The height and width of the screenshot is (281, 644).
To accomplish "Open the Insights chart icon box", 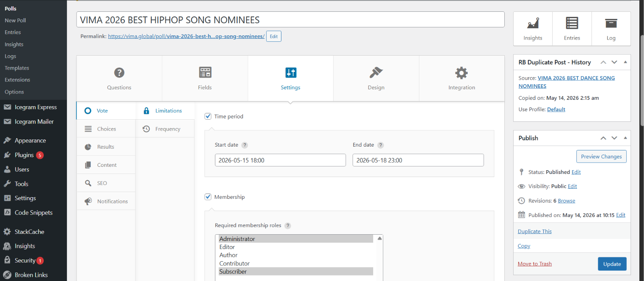I will [533, 29].
